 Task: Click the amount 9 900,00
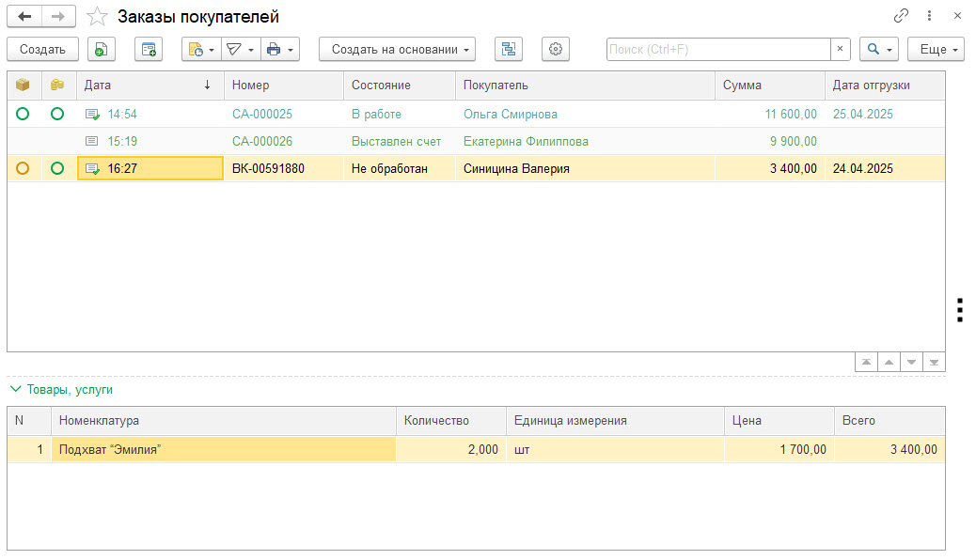(x=794, y=141)
